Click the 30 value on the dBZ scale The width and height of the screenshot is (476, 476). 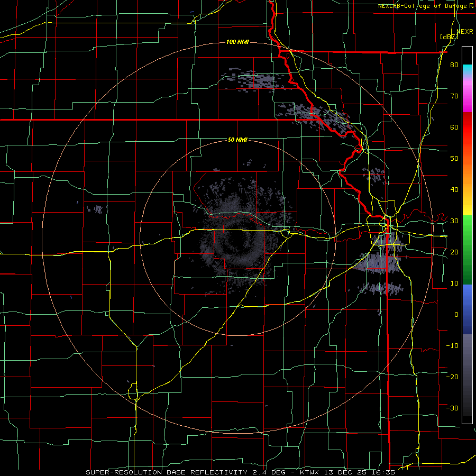[x=454, y=221]
